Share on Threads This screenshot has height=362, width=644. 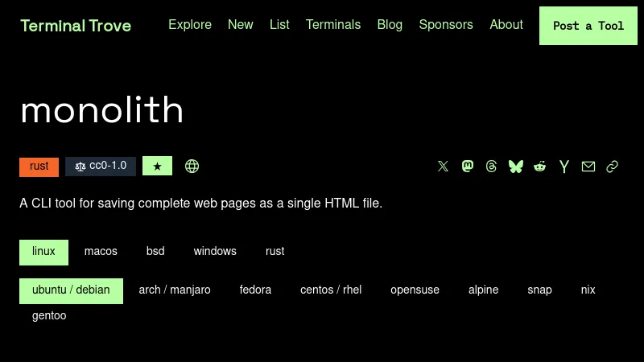click(x=492, y=167)
